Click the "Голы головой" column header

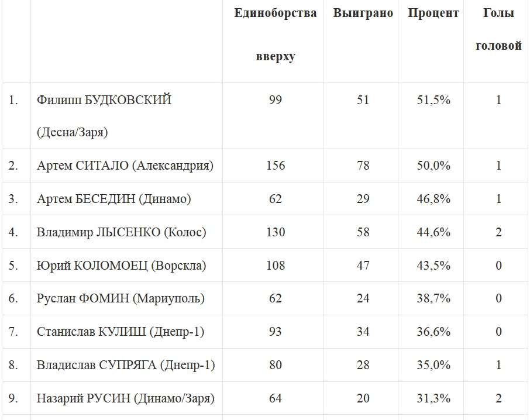[498, 29]
